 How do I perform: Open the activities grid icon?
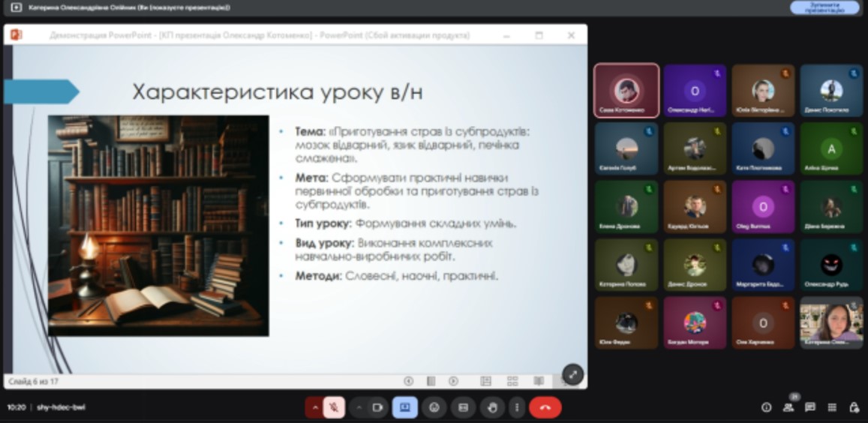[832, 407]
